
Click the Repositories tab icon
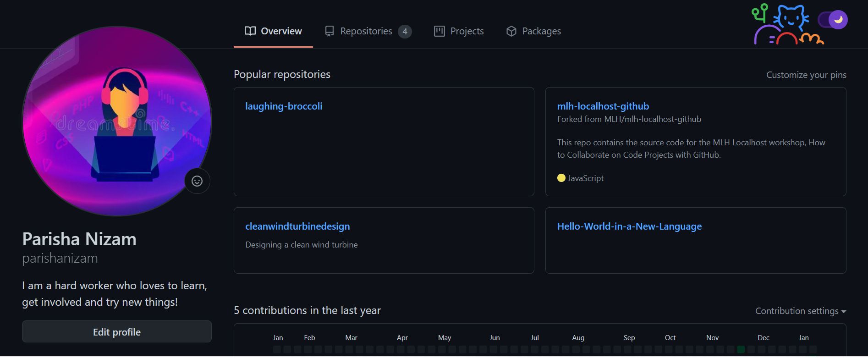329,31
